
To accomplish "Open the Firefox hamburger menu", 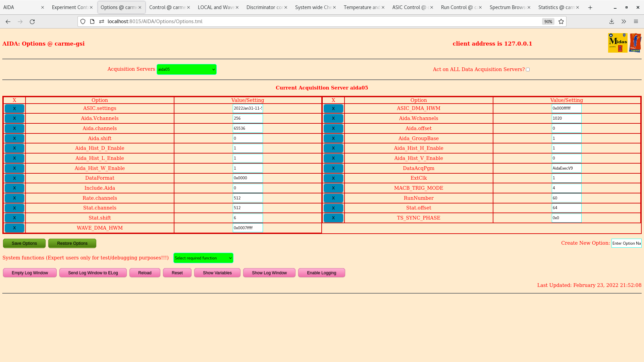I will [636, 21].
